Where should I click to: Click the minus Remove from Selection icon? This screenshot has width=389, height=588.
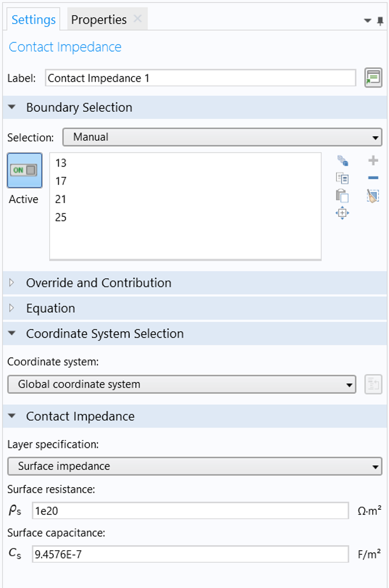pyautogui.click(x=373, y=179)
